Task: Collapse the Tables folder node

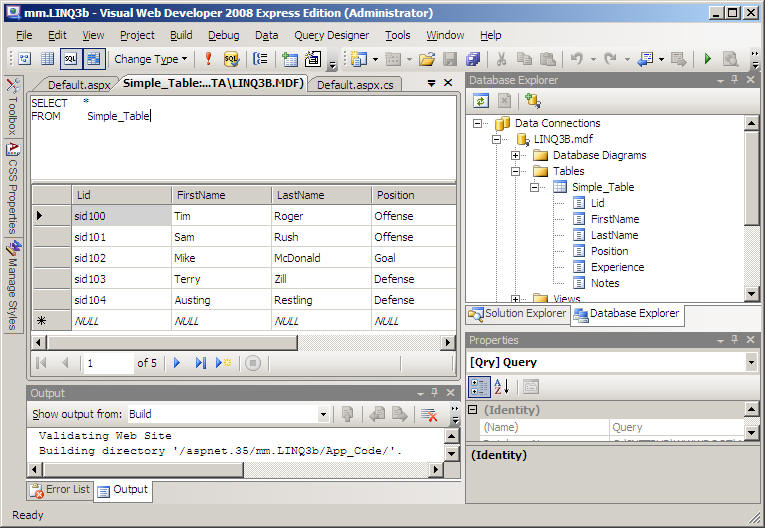Action: 516,171
